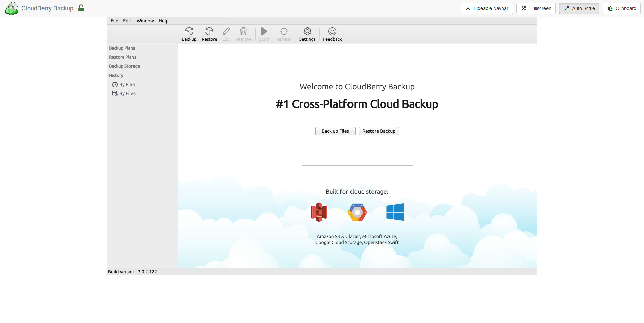Screen dimensions: 644x323
Task: Click the Restore toolbar icon
Action: [209, 31]
